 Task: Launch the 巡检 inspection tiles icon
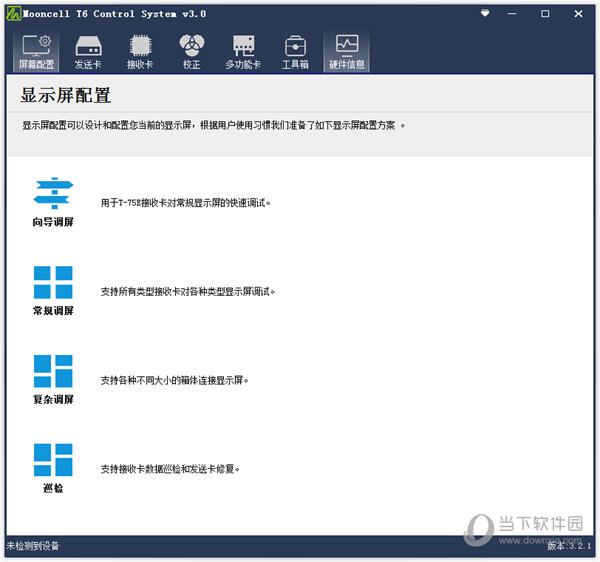click(53, 460)
